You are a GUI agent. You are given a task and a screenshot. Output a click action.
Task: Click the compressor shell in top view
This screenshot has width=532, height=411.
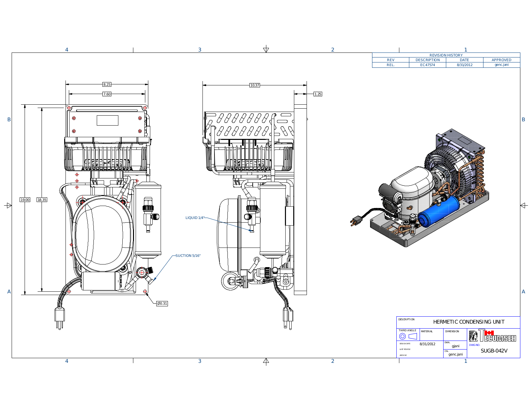103,234
